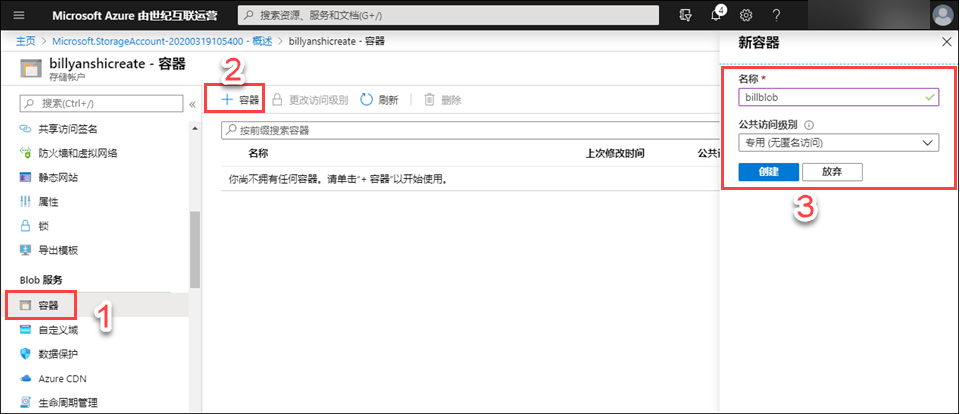960x414 pixels.
Task: Click the 主页 breadcrumb link
Action: pos(27,41)
